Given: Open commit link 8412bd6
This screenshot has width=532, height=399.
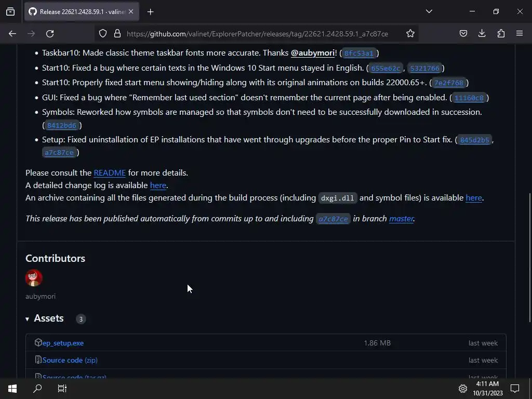Looking at the screenshot, I should tap(62, 126).
